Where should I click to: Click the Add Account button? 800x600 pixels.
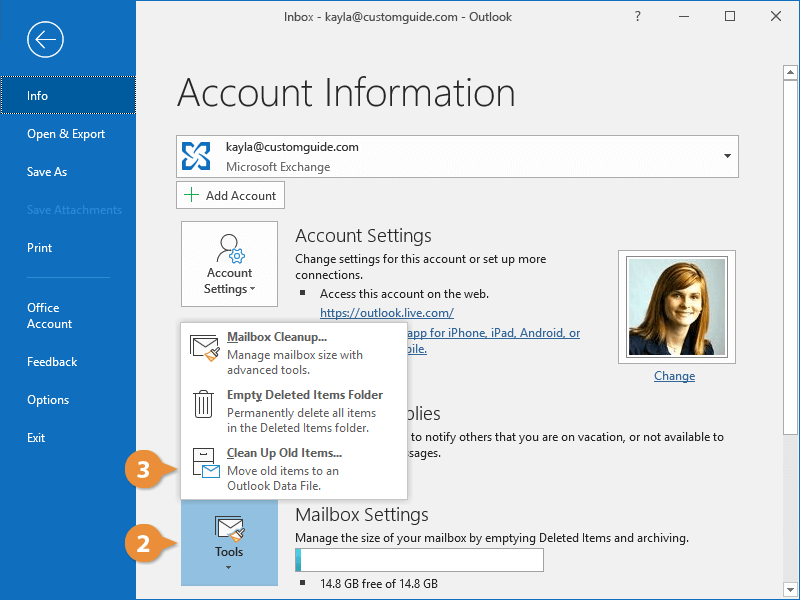[x=230, y=195]
